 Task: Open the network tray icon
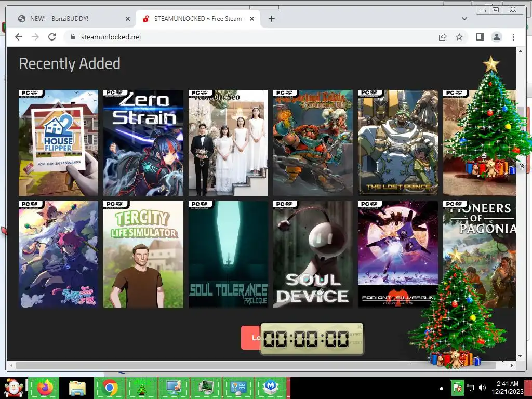(x=470, y=388)
